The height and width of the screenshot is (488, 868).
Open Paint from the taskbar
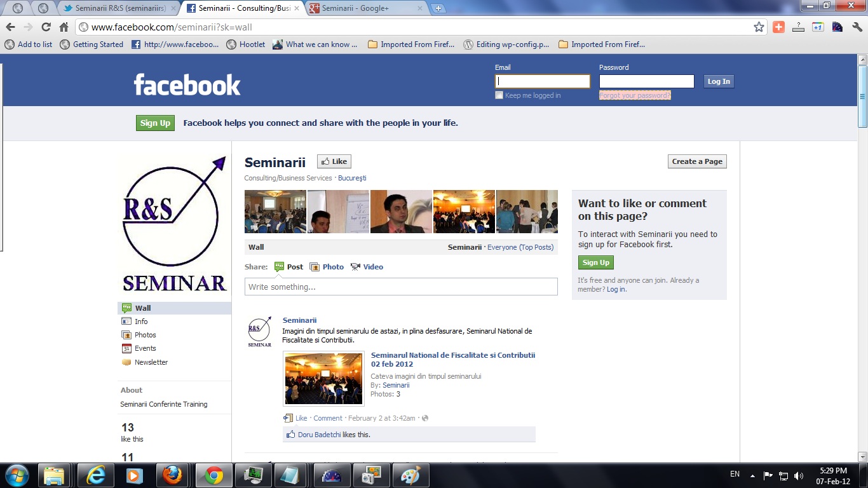point(410,475)
